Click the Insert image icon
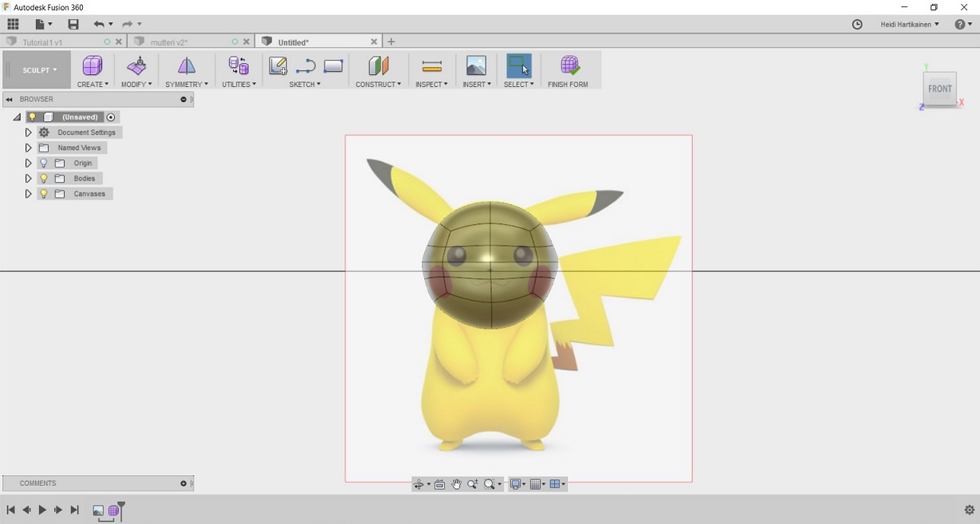The image size is (980, 524). (x=476, y=66)
